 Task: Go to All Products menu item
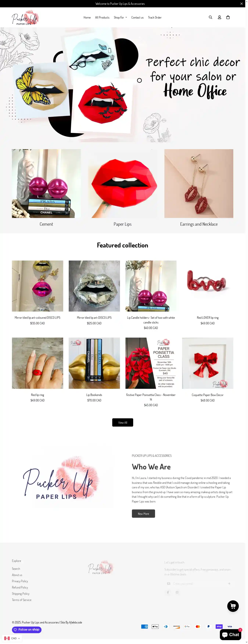pos(102,17)
